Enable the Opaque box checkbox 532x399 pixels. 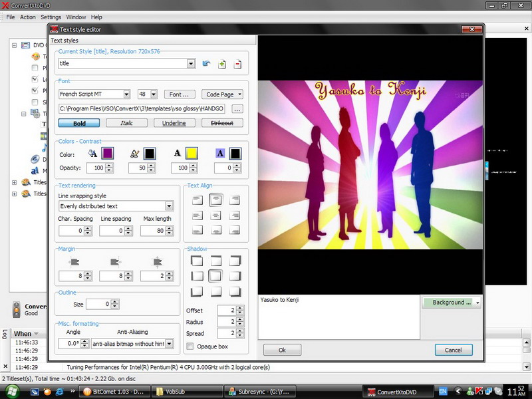tap(190, 346)
